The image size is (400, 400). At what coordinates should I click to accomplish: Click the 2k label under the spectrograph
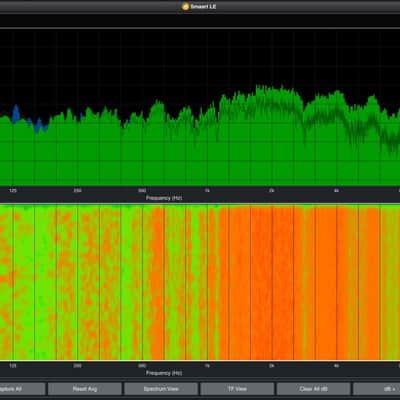[x=272, y=366]
